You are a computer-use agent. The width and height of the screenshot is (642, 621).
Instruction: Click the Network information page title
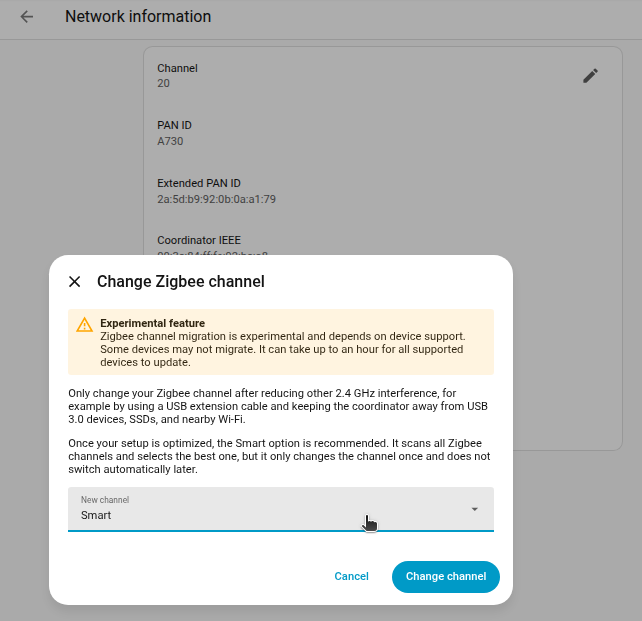[x=138, y=17]
